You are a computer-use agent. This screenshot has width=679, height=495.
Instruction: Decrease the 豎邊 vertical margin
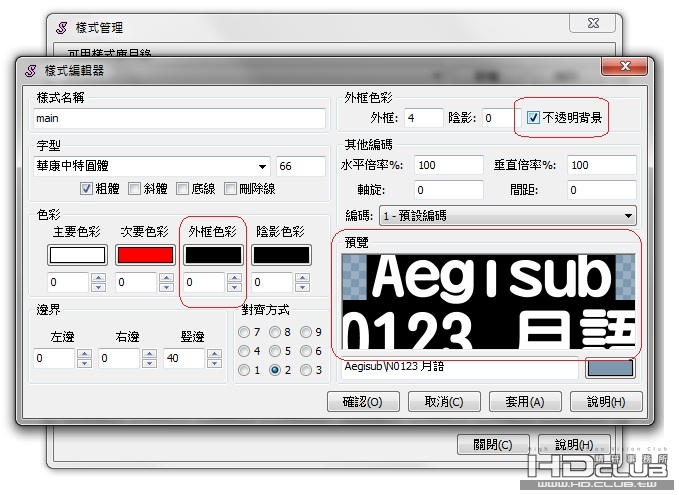pyautogui.click(x=214, y=363)
